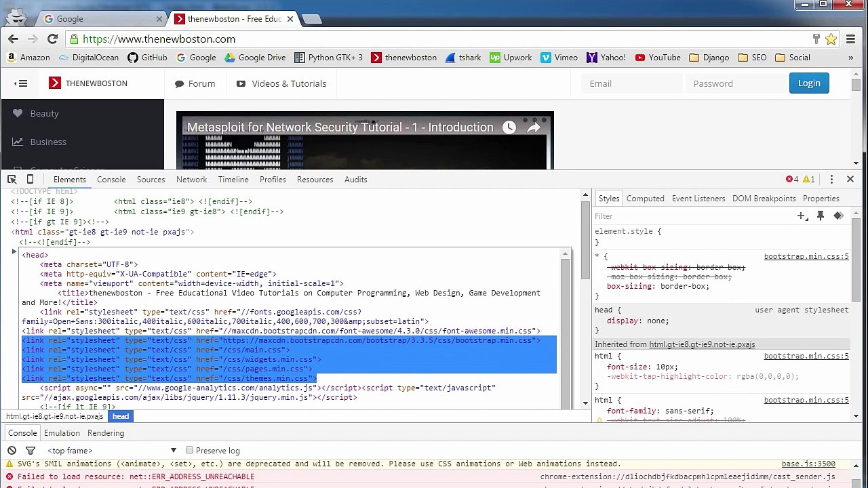The height and width of the screenshot is (488, 868).
Task: Open the Properties sidebar tab
Action: (821, 199)
